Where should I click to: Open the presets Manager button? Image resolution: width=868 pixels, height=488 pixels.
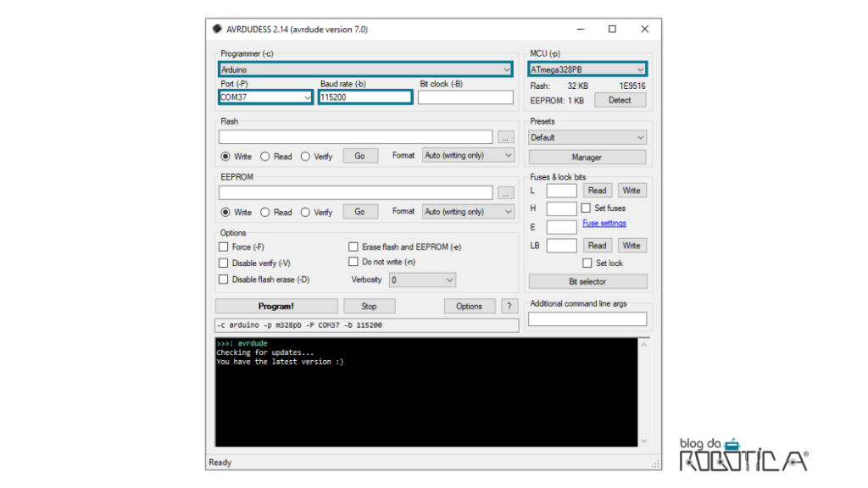click(x=587, y=157)
